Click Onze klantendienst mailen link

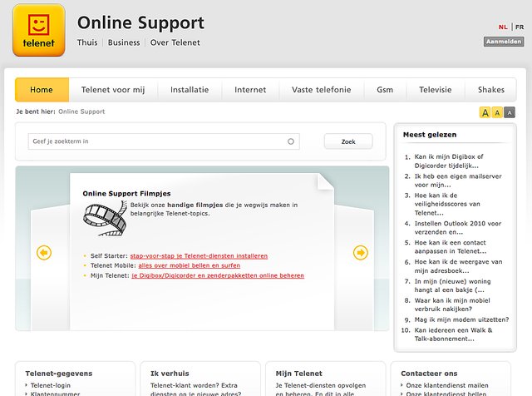click(447, 385)
